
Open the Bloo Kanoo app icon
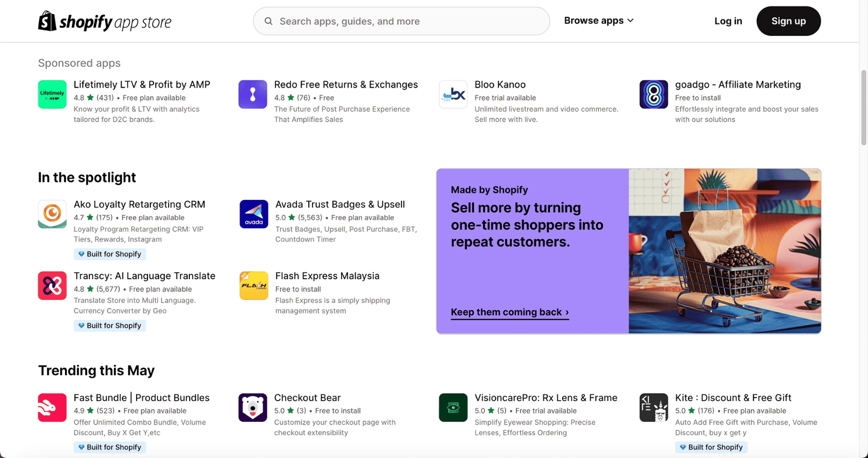(x=453, y=94)
